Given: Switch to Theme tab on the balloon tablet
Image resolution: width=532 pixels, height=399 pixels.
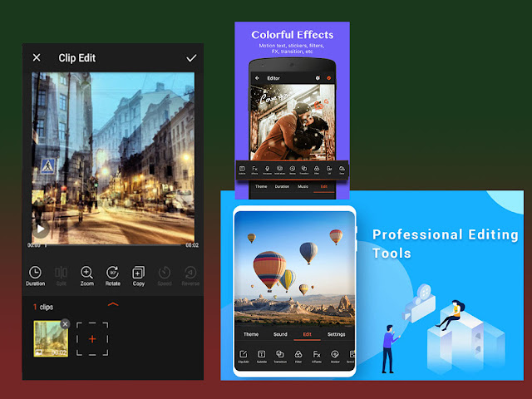Looking at the screenshot, I should (251, 334).
